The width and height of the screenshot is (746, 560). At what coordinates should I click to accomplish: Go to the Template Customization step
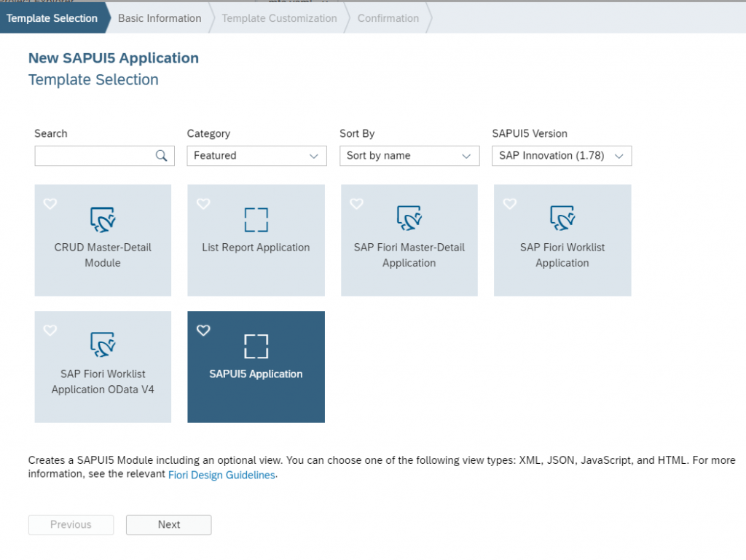[x=279, y=18]
